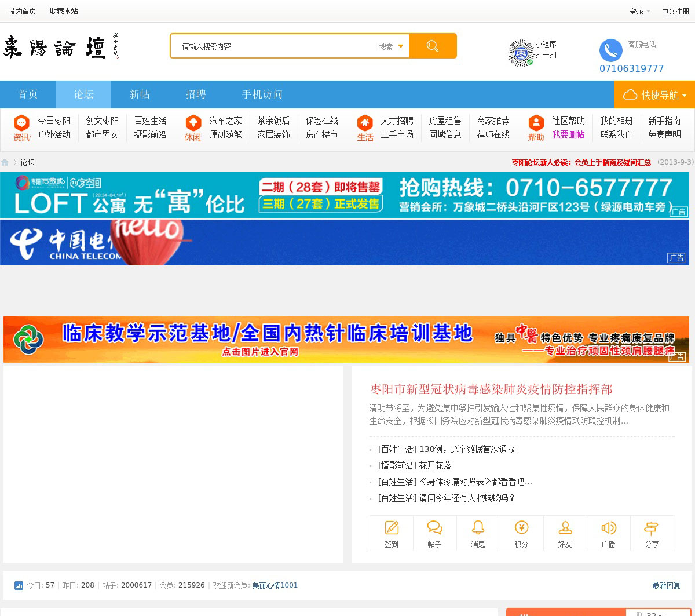Switch to the 新帖 tab
695x616 pixels.
click(x=140, y=94)
